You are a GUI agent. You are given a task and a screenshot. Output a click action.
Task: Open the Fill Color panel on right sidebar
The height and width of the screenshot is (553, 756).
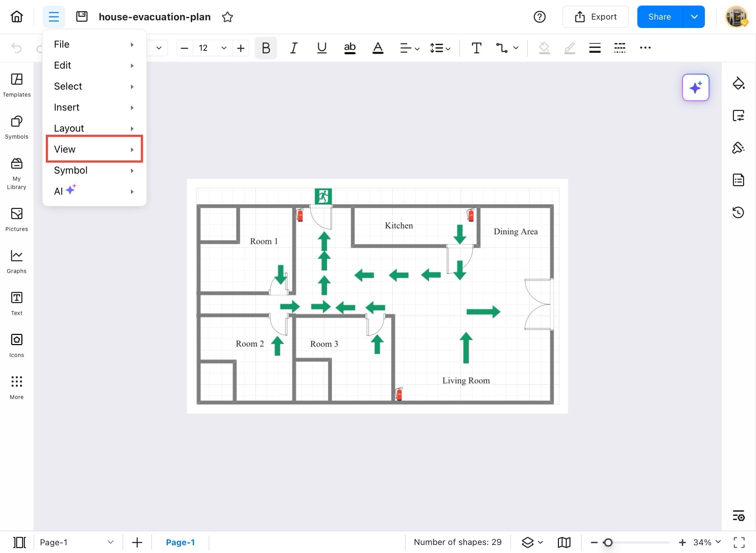tap(738, 83)
